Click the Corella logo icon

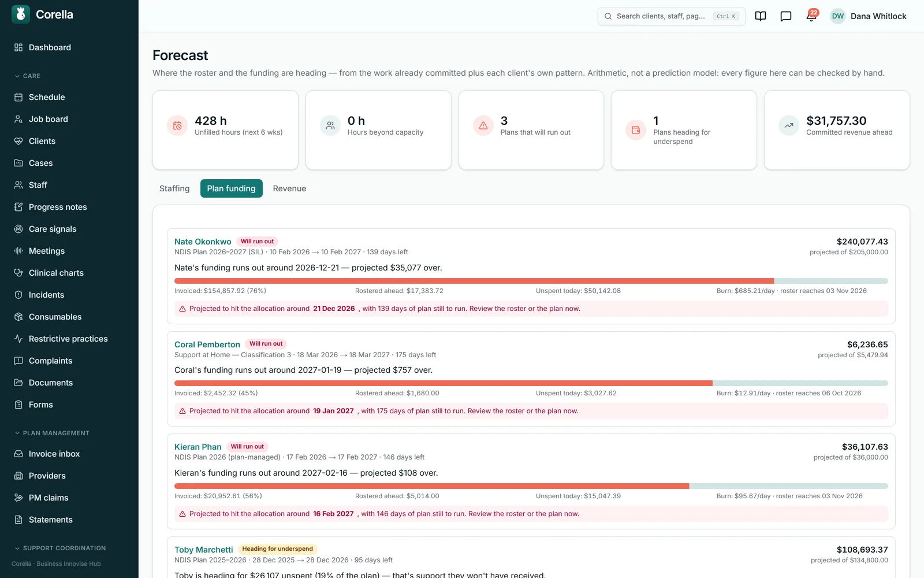21,14
